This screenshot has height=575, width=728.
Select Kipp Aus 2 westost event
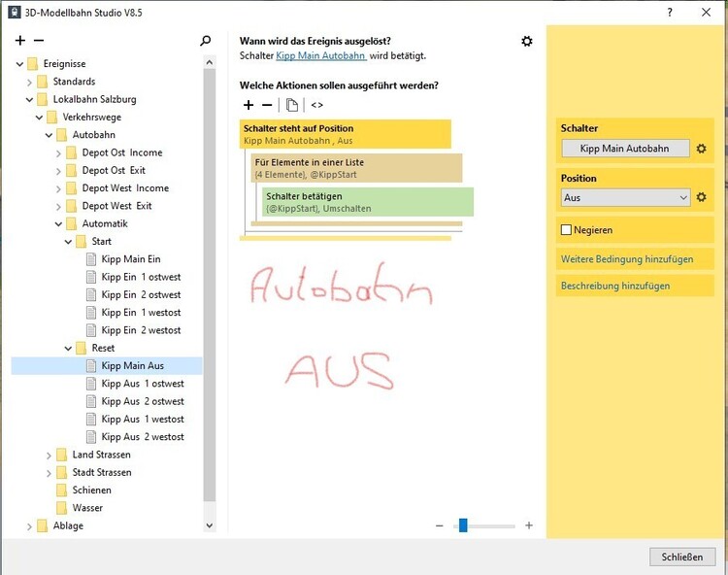[143, 436]
